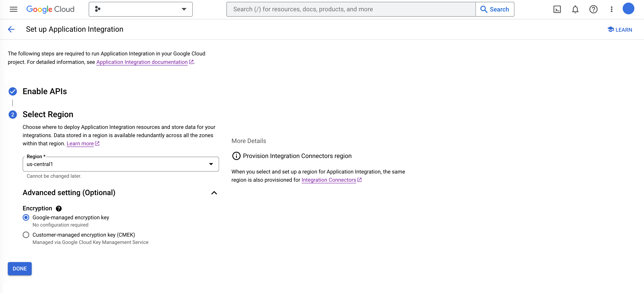Click the project selector dropdown arrow
The image size is (644, 293).
coord(184,9)
